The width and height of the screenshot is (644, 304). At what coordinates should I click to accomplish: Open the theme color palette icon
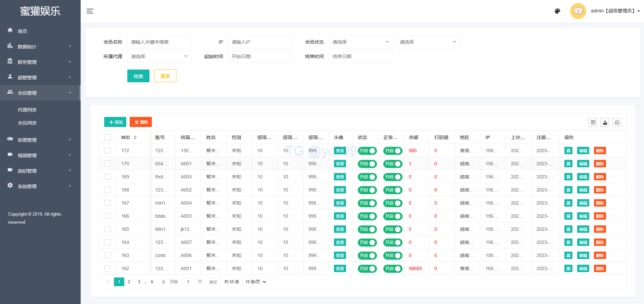coord(557,11)
